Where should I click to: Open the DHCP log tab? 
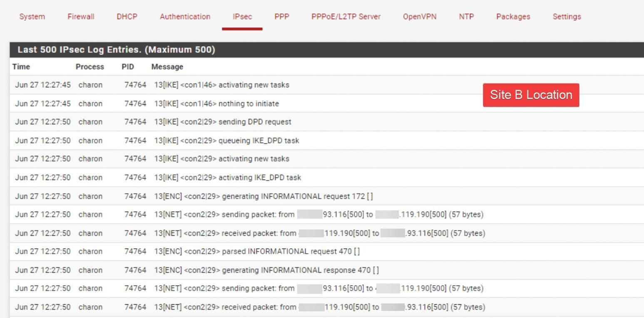click(127, 17)
